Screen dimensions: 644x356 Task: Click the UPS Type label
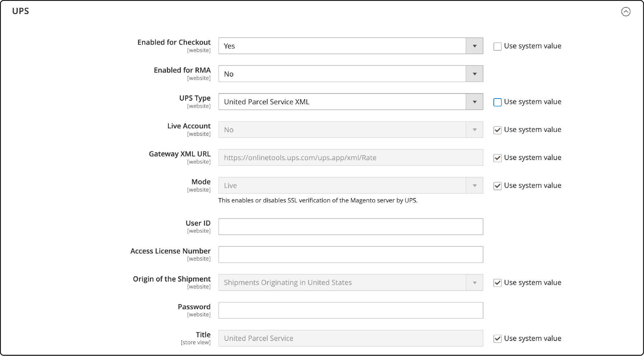click(x=195, y=98)
